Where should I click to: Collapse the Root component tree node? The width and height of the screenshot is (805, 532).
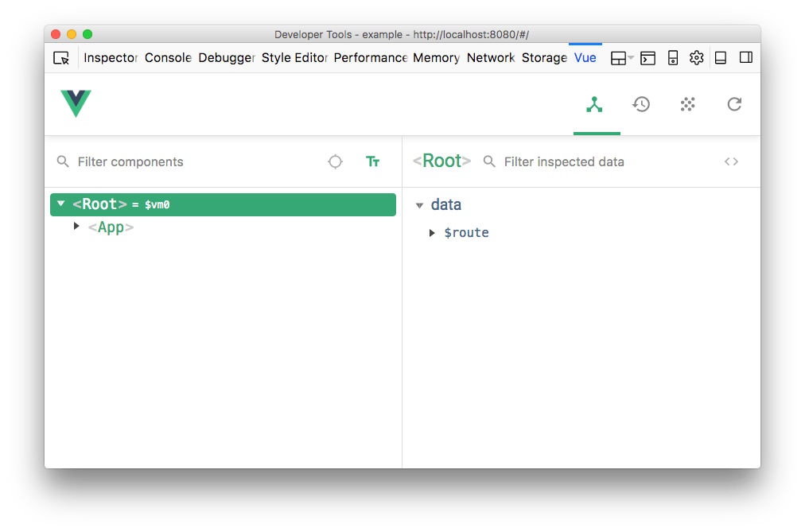tap(60, 204)
